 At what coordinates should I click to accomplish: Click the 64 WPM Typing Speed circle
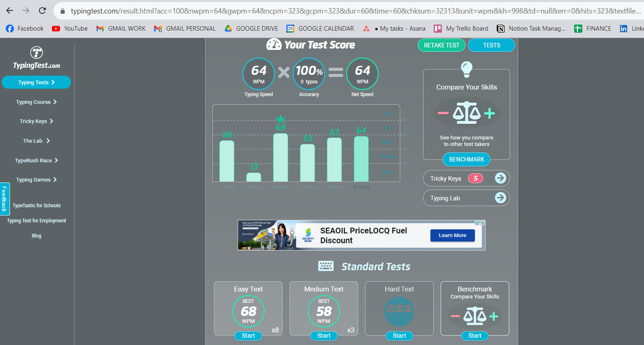258,74
